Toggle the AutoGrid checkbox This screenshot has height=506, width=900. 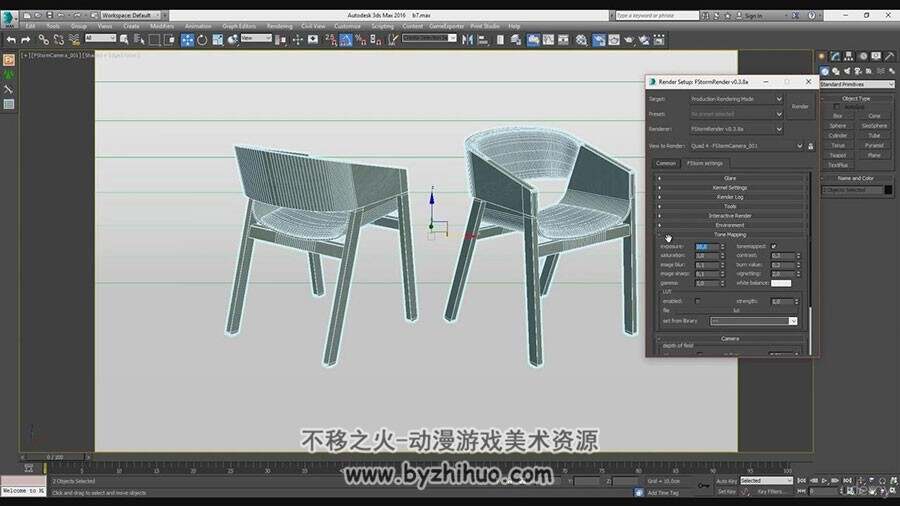click(x=836, y=107)
